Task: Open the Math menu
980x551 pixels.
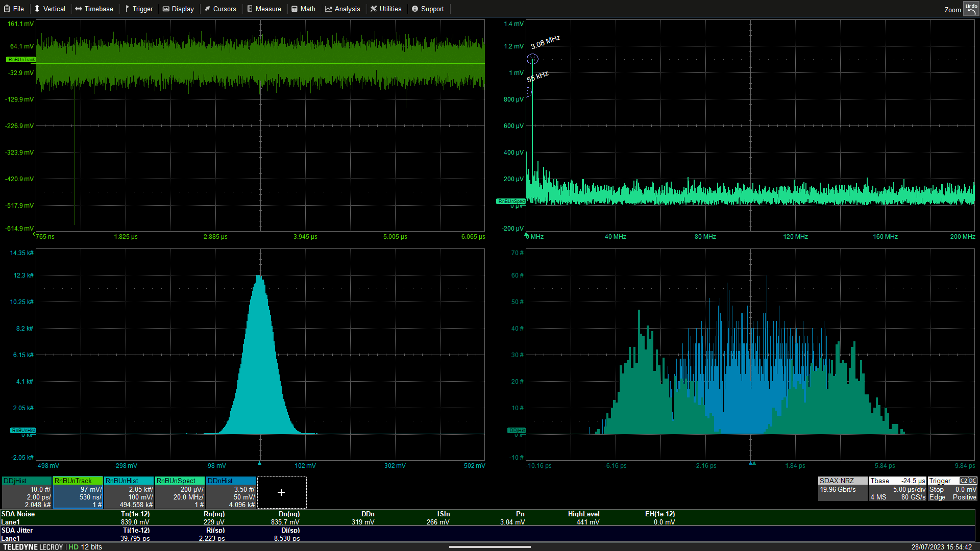Action: [304, 9]
